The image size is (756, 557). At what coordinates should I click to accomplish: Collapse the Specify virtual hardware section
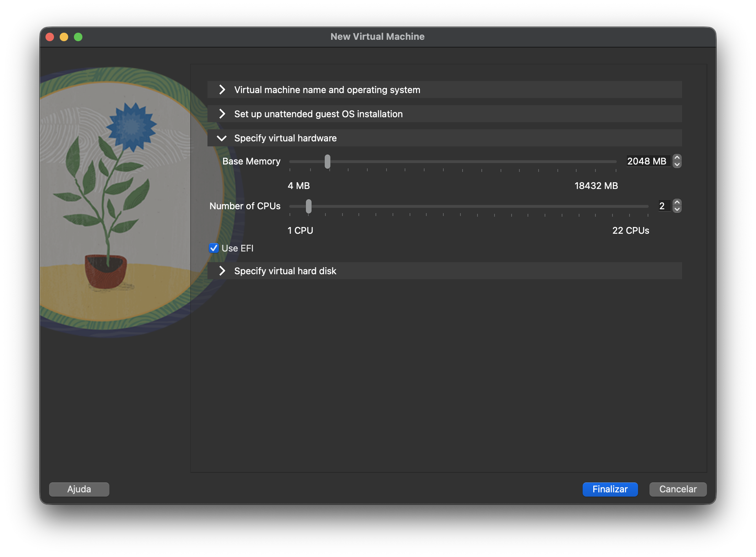(285, 138)
